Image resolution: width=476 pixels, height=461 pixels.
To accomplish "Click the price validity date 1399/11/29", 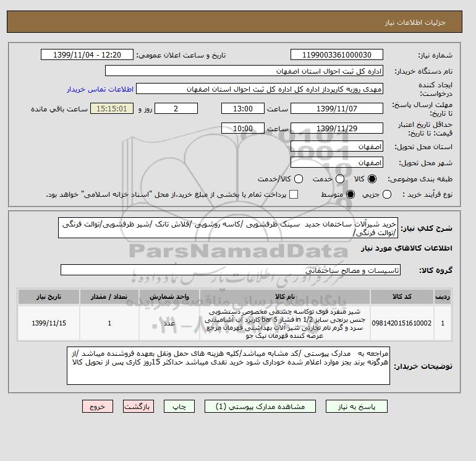I will pos(337,128).
